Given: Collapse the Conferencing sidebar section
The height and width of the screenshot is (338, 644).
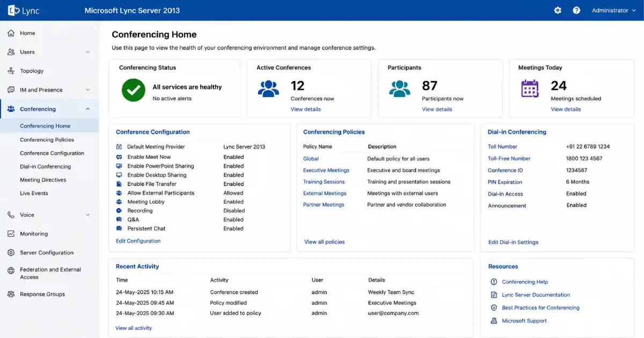Looking at the screenshot, I should pos(87,109).
